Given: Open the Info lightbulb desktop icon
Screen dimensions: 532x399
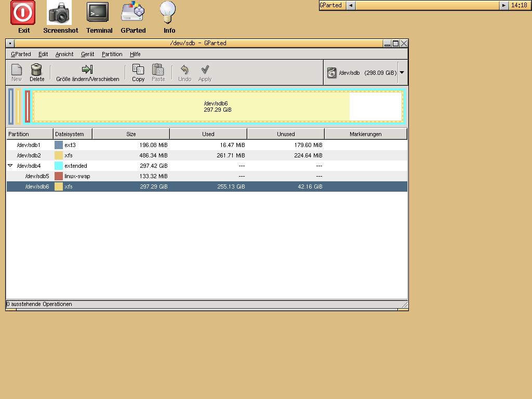Looking at the screenshot, I should point(168,12).
